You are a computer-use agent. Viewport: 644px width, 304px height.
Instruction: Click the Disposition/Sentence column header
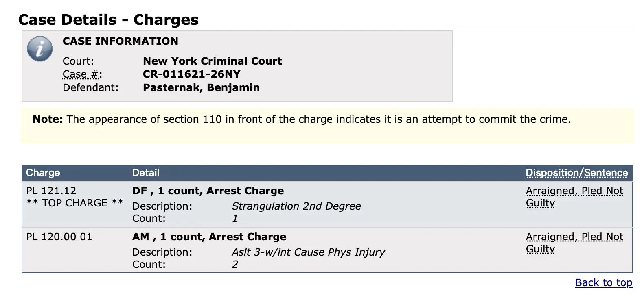click(576, 173)
